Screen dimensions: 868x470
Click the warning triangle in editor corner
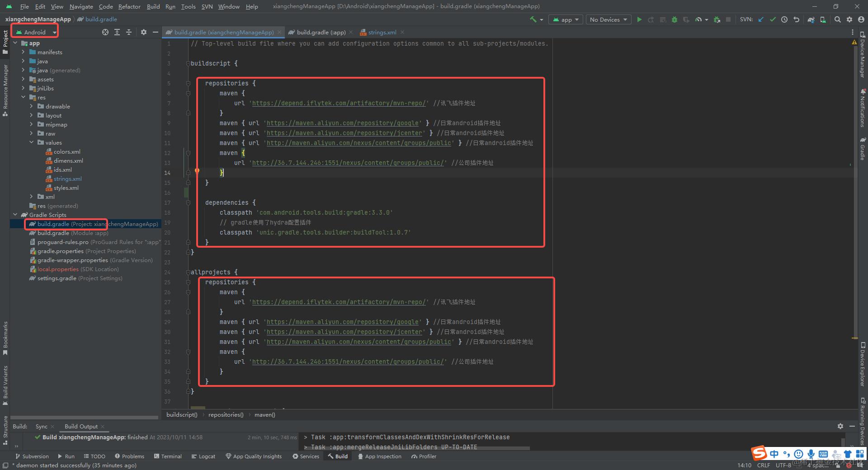pyautogui.click(x=854, y=42)
